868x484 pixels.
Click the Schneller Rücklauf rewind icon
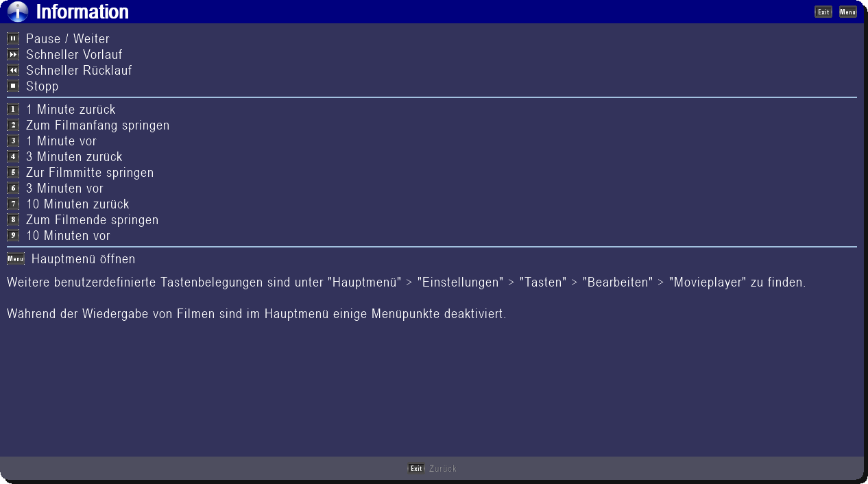(13, 71)
